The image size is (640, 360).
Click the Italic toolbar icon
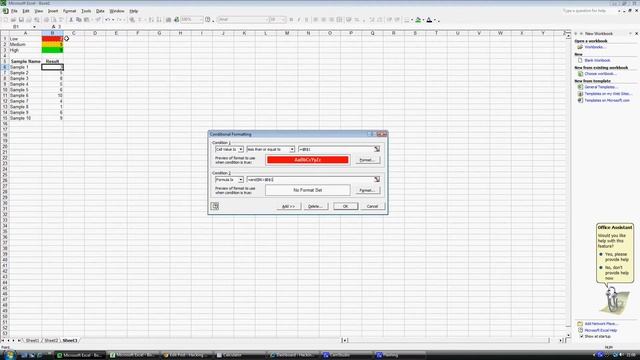pyautogui.click(x=299, y=20)
